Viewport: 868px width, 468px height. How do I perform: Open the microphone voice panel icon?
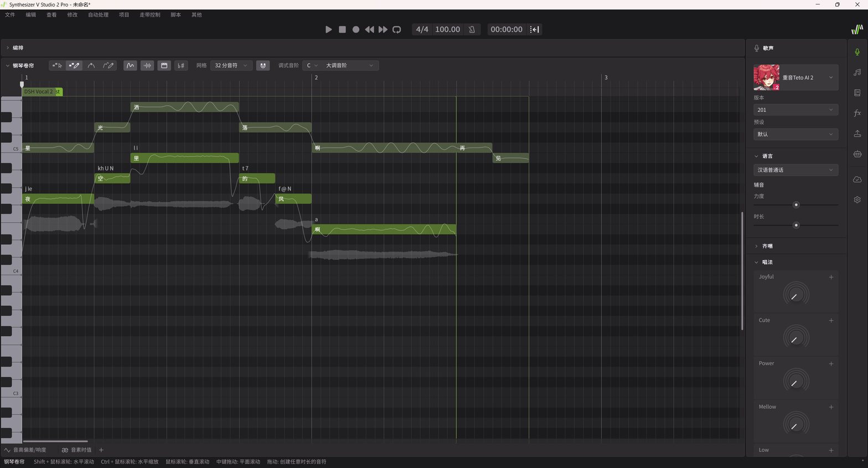[x=857, y=52]
